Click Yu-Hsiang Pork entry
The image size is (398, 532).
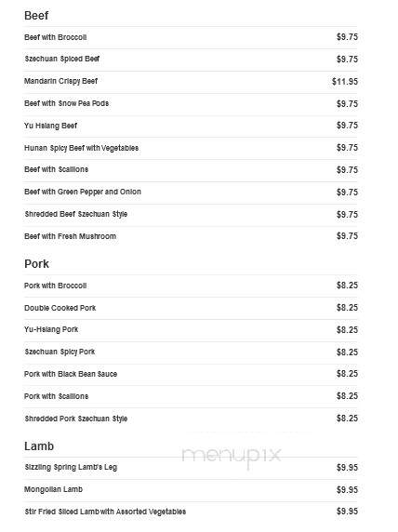pyautogui.click(x=51, y=329)
